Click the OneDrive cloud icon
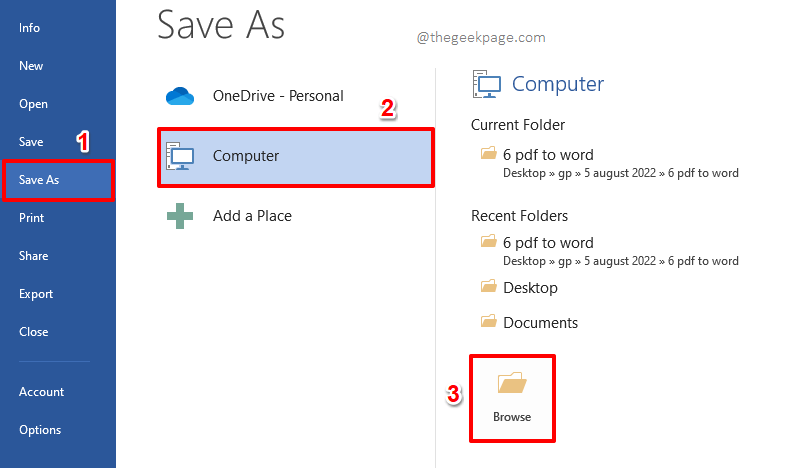The image size is (790, 468). (x=179, y=96)
